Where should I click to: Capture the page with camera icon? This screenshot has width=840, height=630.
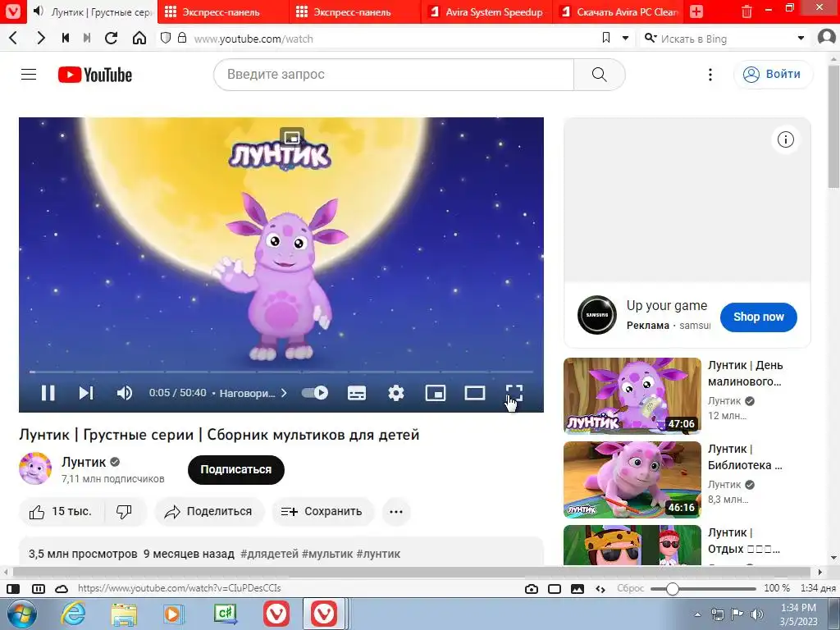pos(532,589)
